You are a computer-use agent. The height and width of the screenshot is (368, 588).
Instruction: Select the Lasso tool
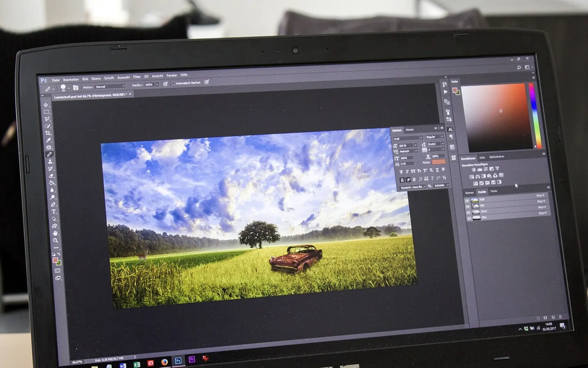(47, 119)
